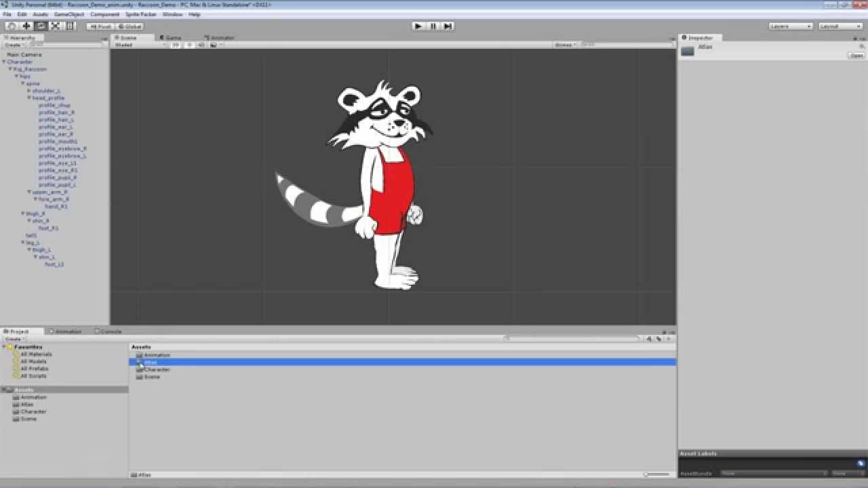The image size is (868, 488).
Task: Switch to the Console tab
Action: 109,331
